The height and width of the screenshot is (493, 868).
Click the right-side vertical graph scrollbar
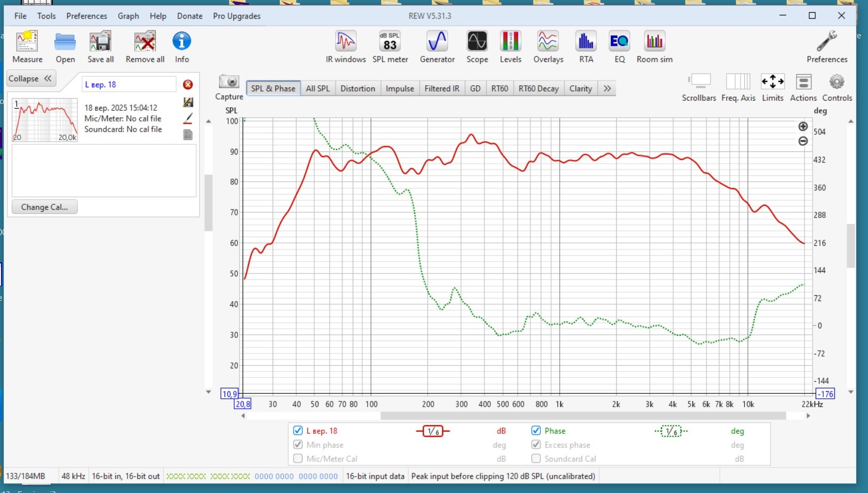850,246
